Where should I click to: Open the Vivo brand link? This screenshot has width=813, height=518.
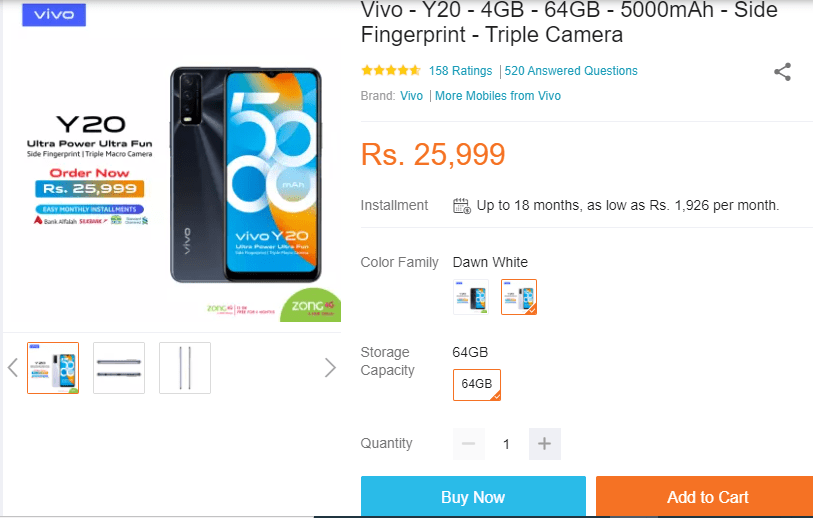tap(411, 96)
